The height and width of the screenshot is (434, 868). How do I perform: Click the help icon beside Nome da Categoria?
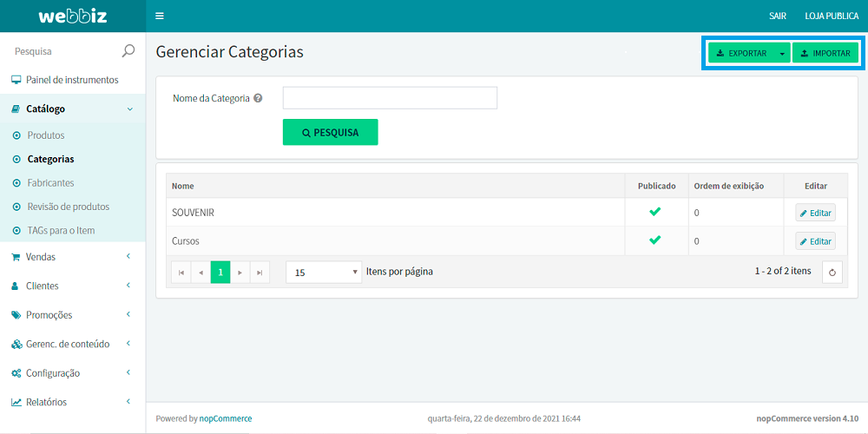258,98
